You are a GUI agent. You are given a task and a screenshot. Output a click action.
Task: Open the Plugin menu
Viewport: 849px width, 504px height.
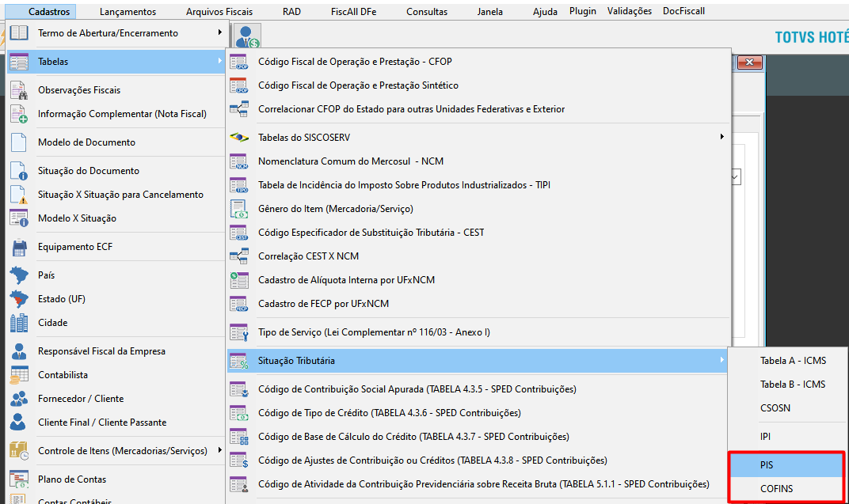tap(583, 11)
